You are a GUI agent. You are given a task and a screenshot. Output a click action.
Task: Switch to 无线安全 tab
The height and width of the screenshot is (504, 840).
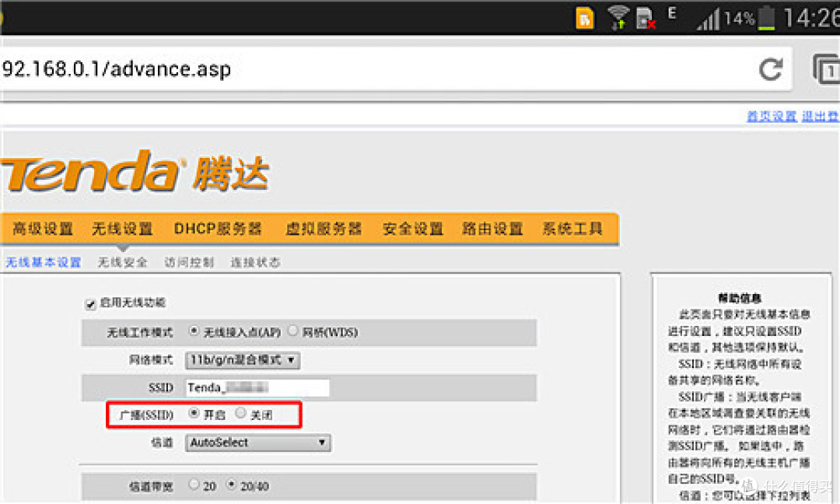coord(123,262)
